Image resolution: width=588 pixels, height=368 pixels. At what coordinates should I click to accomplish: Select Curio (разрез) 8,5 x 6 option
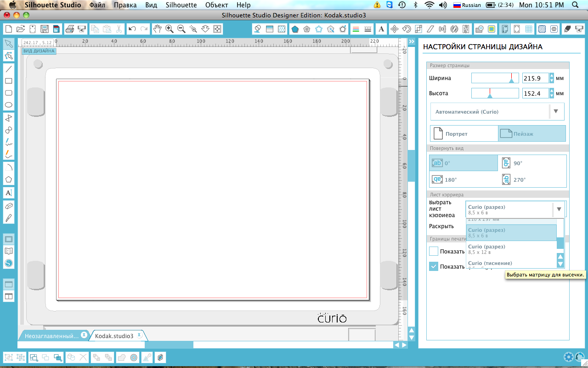click(x=511, y=233)
